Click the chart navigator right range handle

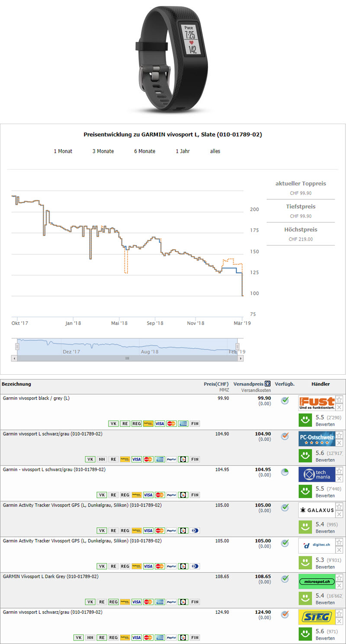[x=237, y=346]
